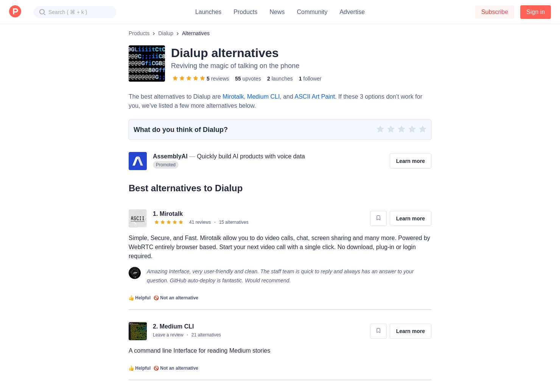The image size is (560, 392).
Task: Rate Dialup one star
Action: [x=380, y=129]
